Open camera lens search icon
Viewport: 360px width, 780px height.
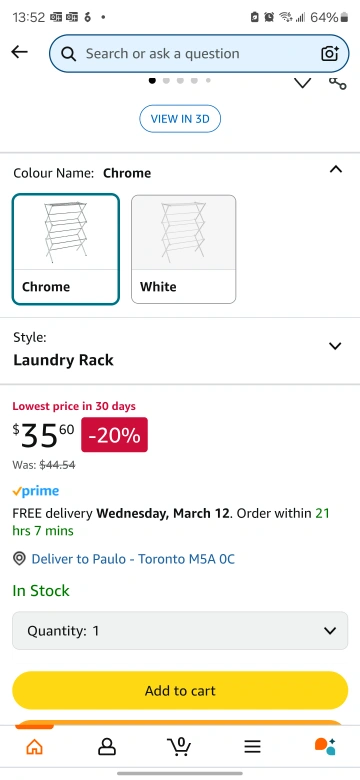(329, 53)
